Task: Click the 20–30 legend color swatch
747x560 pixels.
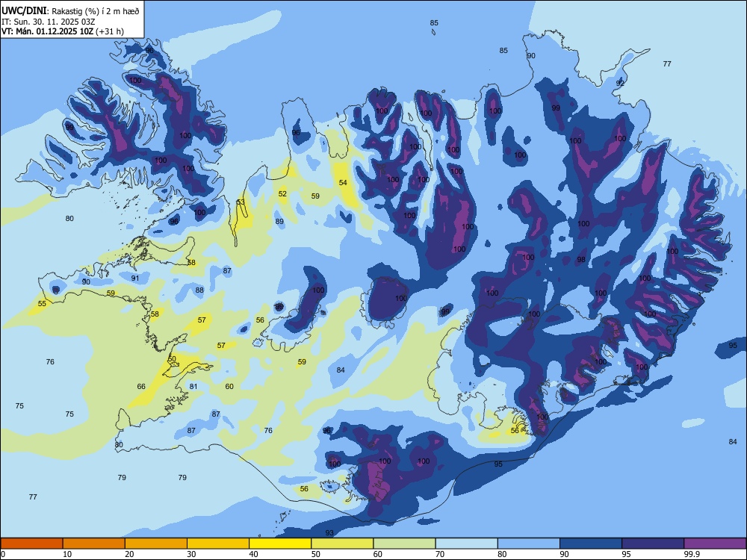Action: [x=156, y=544]
